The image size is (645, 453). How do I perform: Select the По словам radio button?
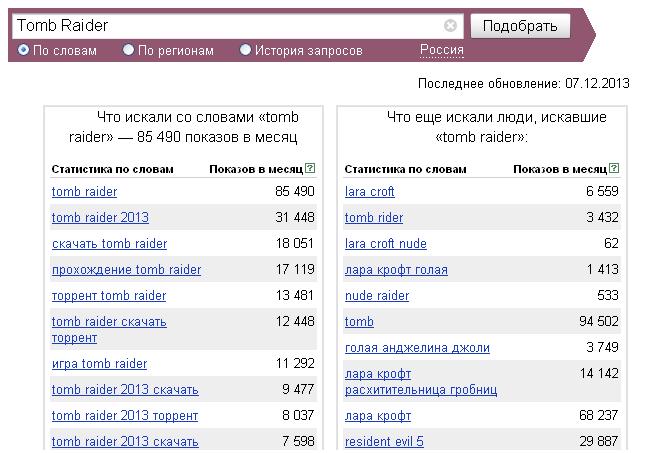click(23, 50)
